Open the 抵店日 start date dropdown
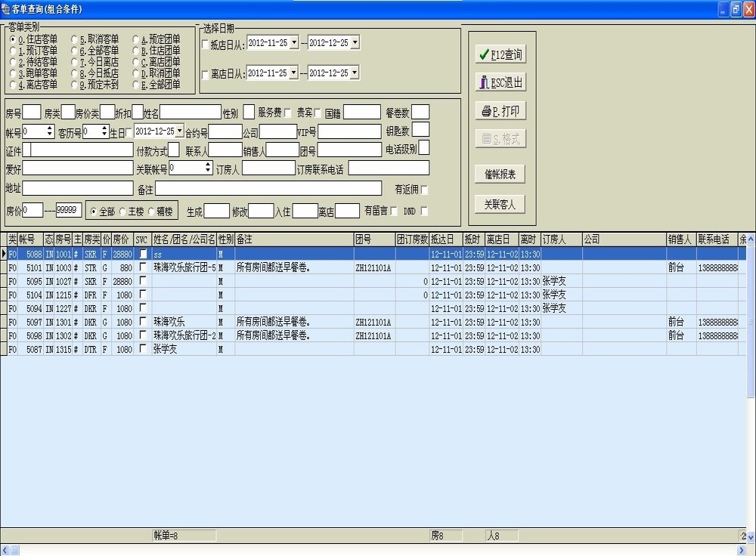Viewport: 756px width, 556px height. point(294,42)
